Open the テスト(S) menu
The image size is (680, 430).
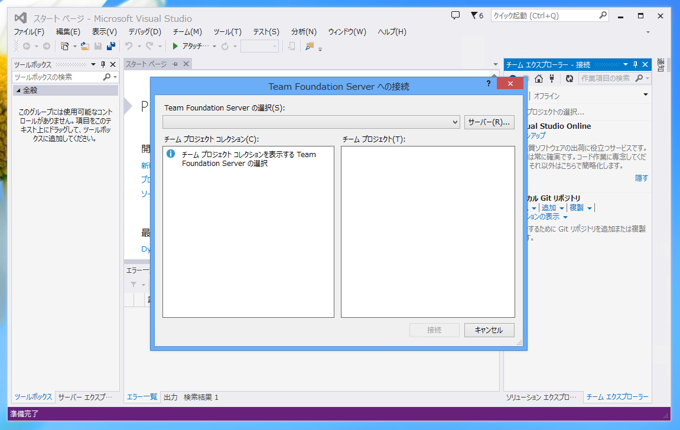pos(266,32)
